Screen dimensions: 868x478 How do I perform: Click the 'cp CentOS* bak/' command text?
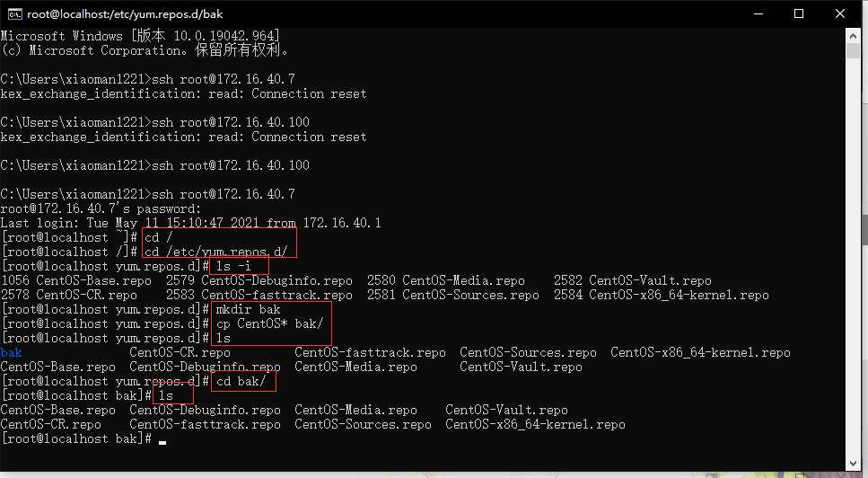[x=269, y=324]
